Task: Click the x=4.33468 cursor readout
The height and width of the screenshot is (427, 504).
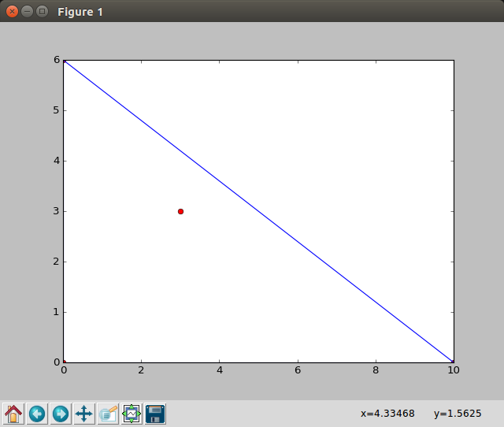Action: pos(387,413)
